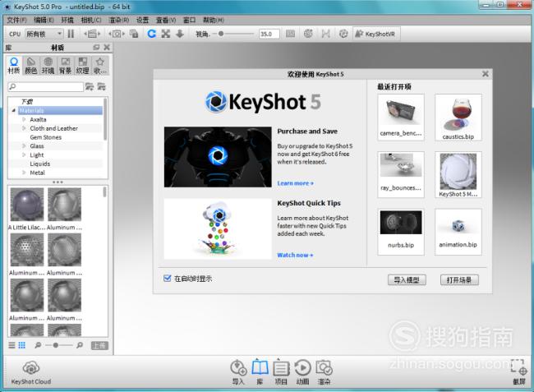This screenshot has width=534, height=392.
Task: Pause the real-time render
Action: 71,34
